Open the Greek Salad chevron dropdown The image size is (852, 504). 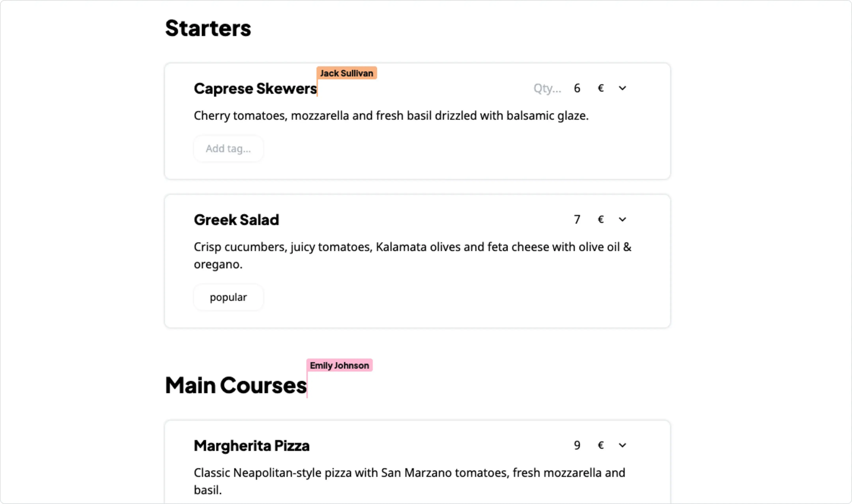(622, 219)
